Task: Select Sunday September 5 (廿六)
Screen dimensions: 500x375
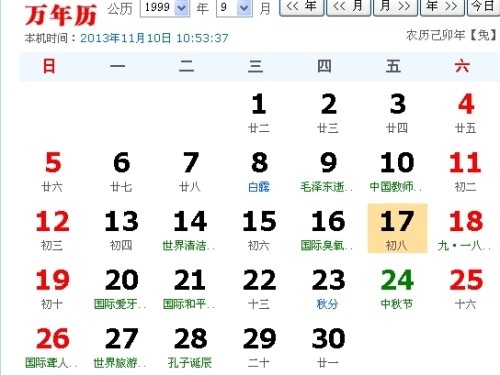Action: pos(52,171)
